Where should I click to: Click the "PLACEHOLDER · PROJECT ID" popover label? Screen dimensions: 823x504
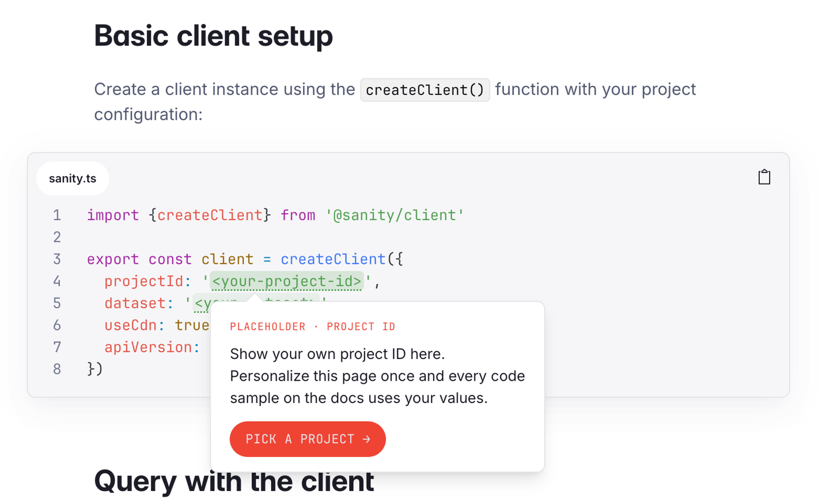click(x=312, y=326)
